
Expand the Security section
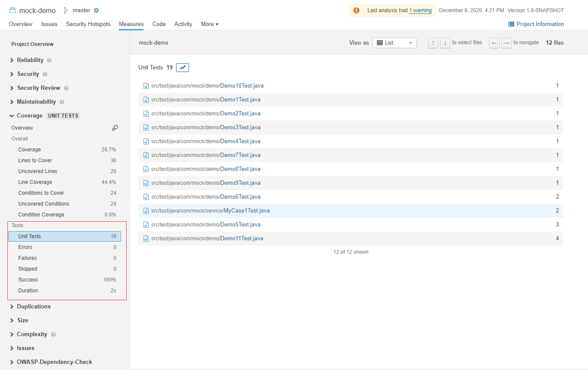(25, 74)
